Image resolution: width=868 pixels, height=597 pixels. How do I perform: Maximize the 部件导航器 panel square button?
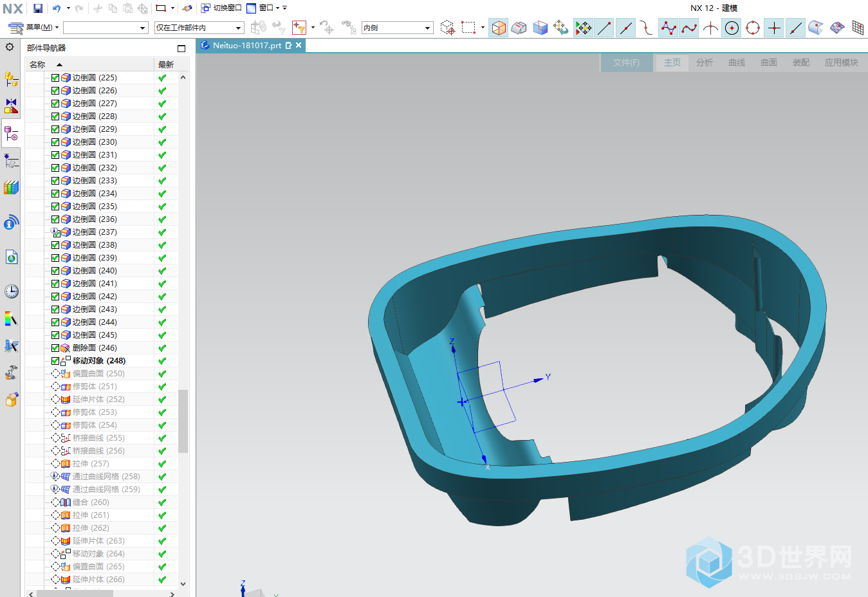point(181,48)
